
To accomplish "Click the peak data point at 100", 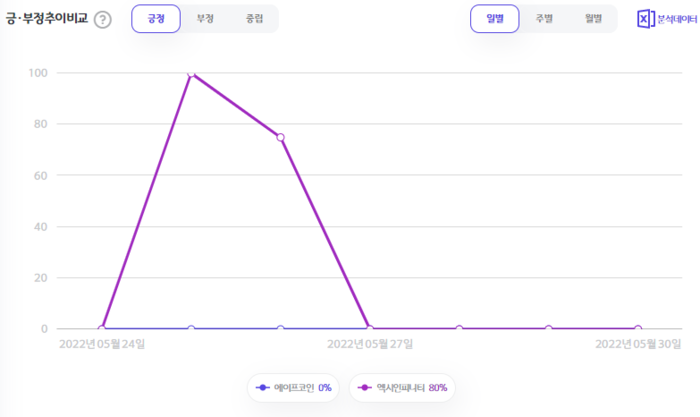I will (x=191, y=73).
